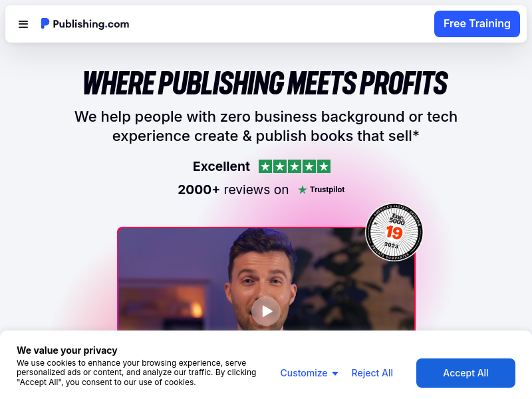This screenshot has width=532, height=399.
Task: Click the video thumbnail of the man
Action: [x=266, y=279]
